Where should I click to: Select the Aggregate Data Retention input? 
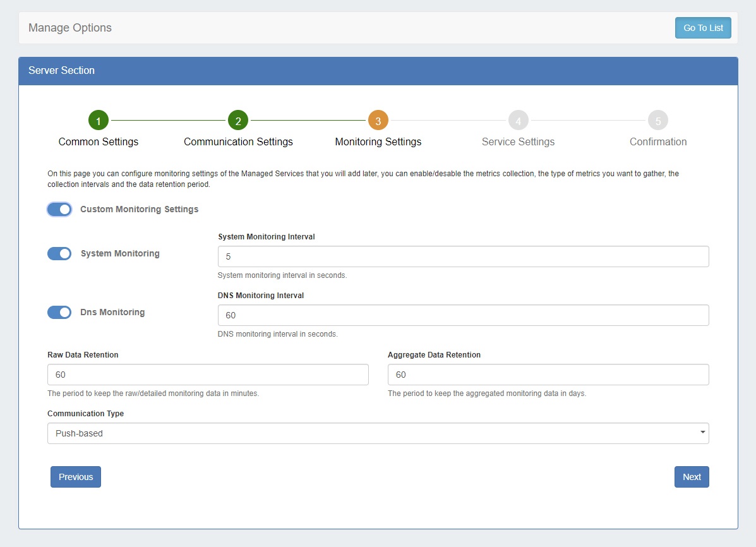[x=548, y=375]
